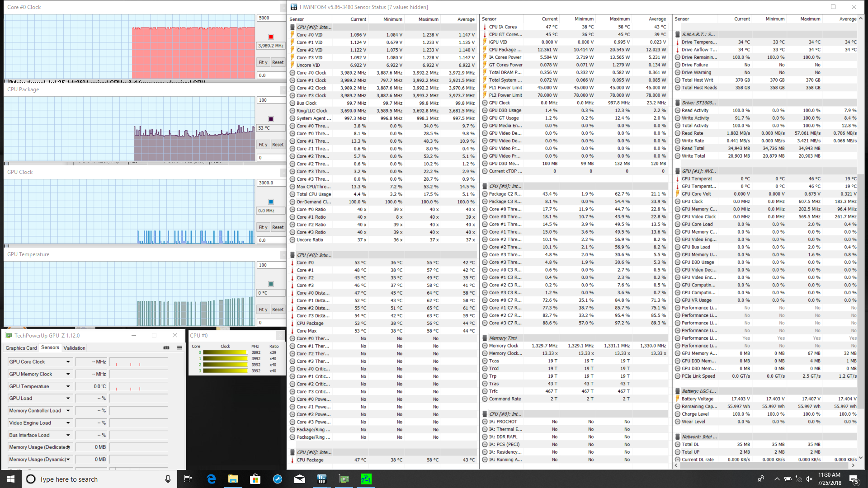Click the blue GPU Clock graph color swatch
868x488 pixels.
(x=271, y=202)
